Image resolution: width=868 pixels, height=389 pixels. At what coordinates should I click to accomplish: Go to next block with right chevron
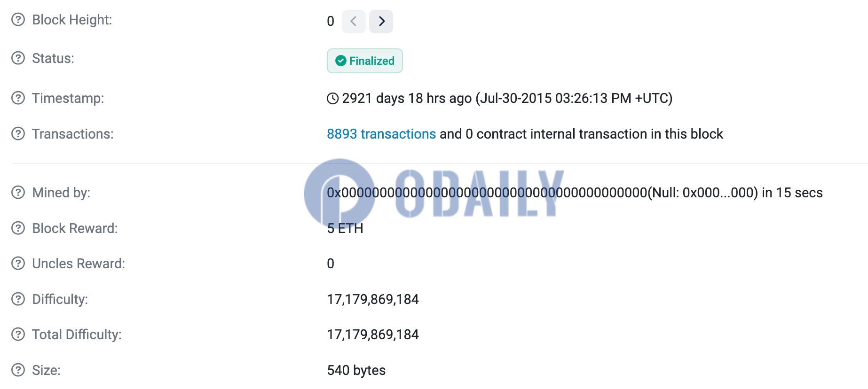click(381, 22)
